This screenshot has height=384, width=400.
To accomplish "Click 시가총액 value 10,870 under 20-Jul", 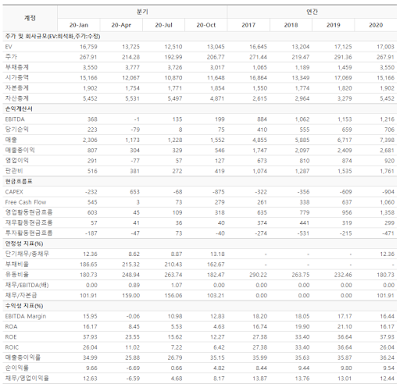I will (173, 78).
